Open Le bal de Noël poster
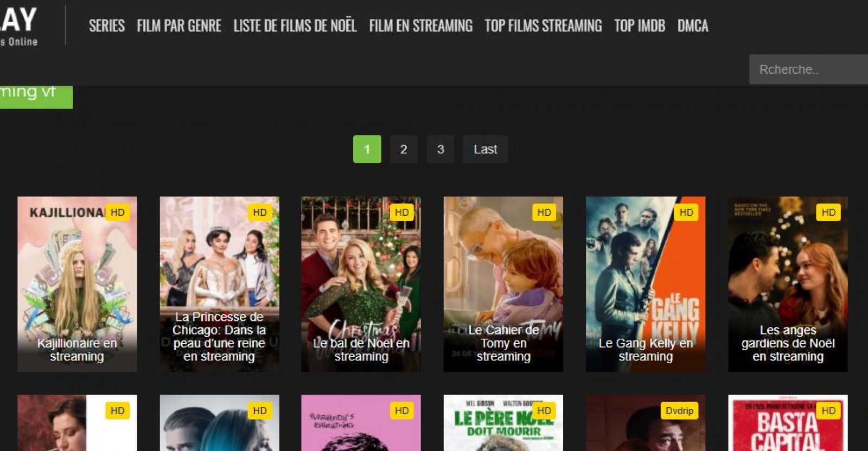Viewport: 868px width, 451px height. [361, 284]
